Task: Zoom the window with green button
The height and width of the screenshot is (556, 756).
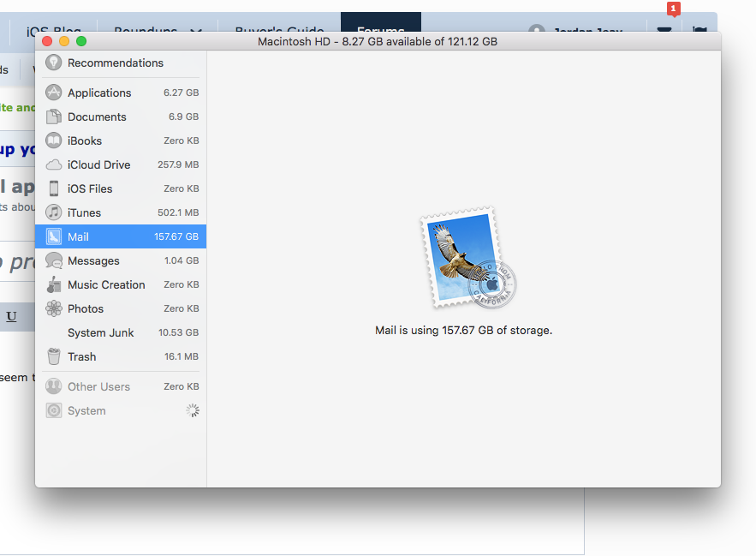Action: pyautogui.click(x=81, y=41)
